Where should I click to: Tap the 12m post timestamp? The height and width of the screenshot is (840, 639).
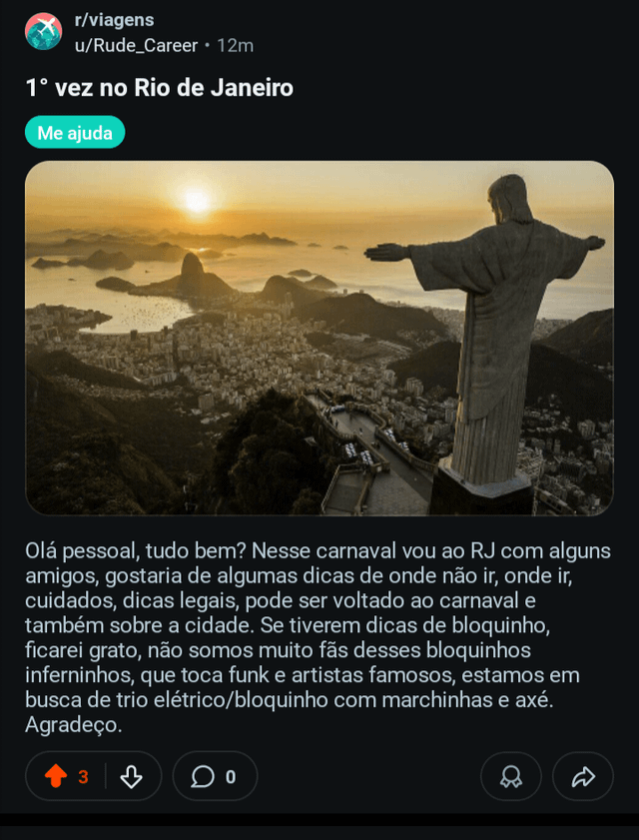(x=235, y=46)
